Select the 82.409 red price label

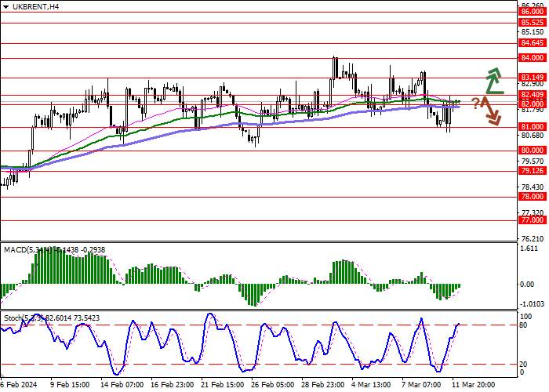[x=533, y=95]
